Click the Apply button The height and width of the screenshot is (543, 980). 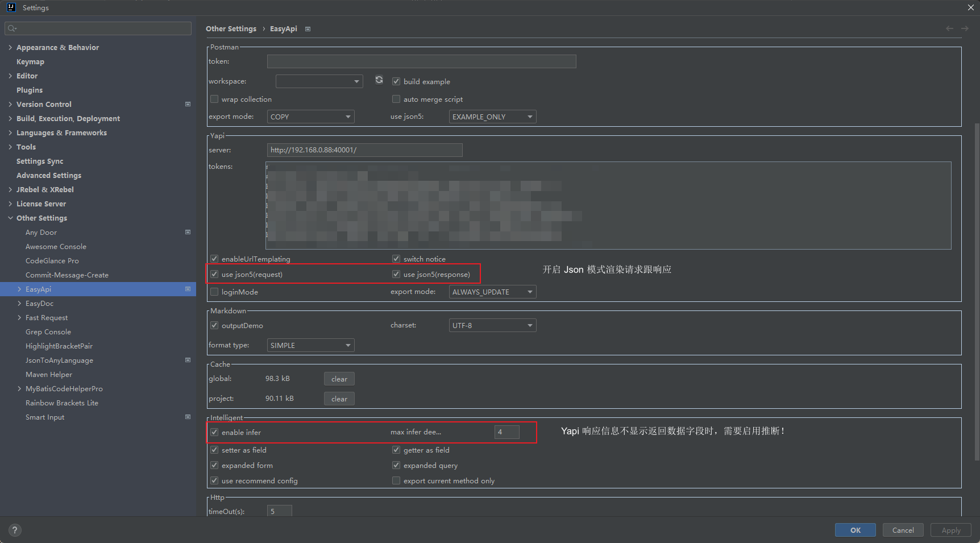coord(950,530)
